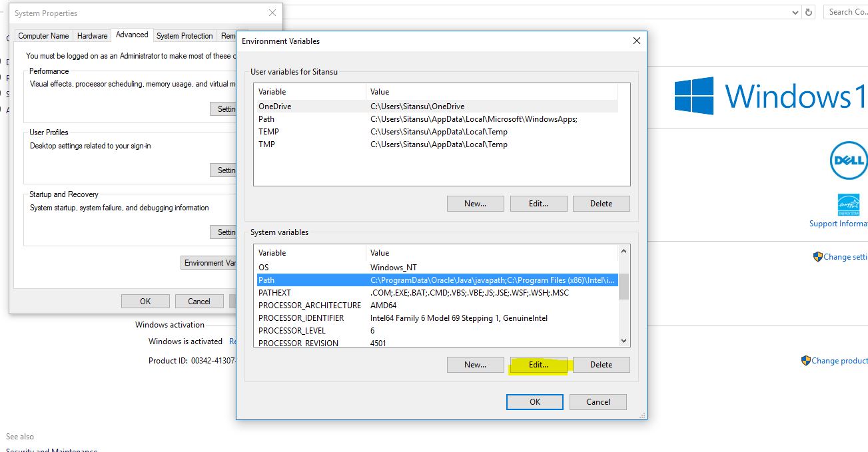Click the Dell logo icon
868x452 pixels.
point(847,160)
